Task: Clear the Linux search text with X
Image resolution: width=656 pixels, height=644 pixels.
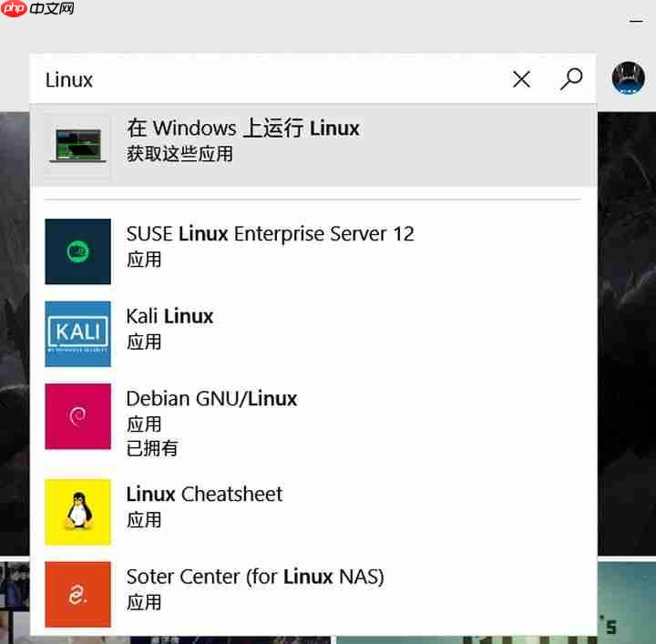Action: click(521, 79)
